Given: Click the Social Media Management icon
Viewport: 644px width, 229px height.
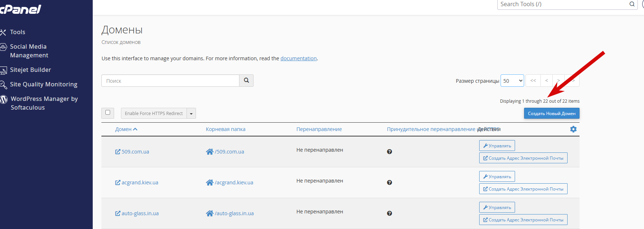Looking at the screenshot, I should pos(3,47).
